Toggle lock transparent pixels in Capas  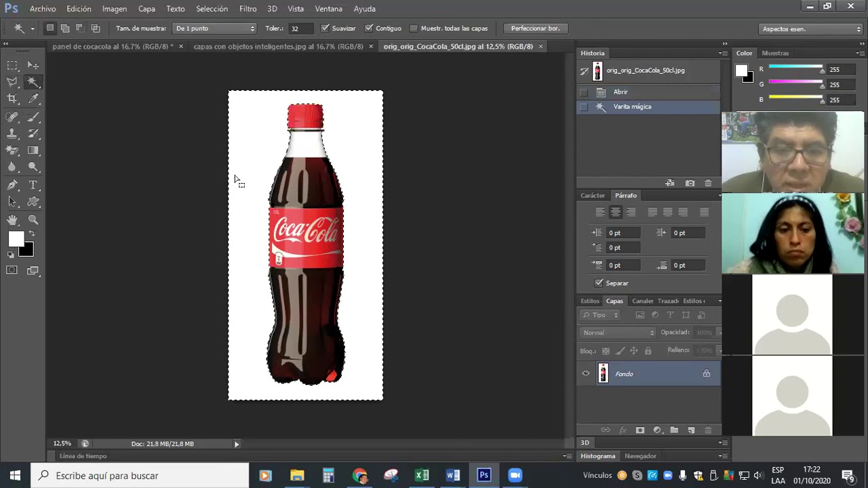(x=606, y=351)
